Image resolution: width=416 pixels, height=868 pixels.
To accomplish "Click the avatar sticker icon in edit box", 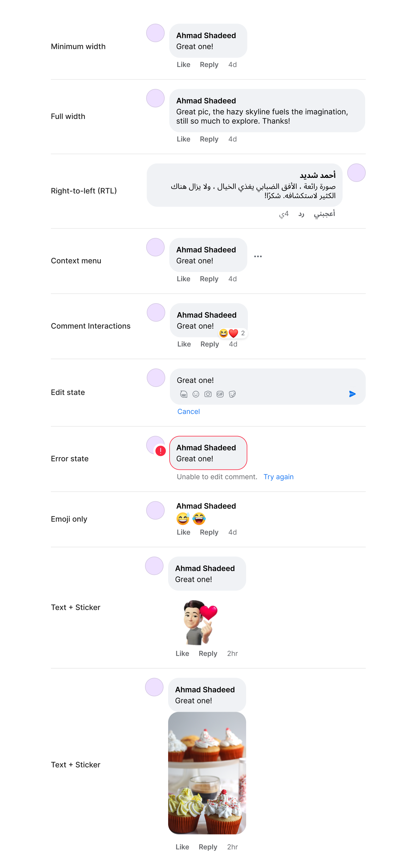I will (x=183, y=394).
